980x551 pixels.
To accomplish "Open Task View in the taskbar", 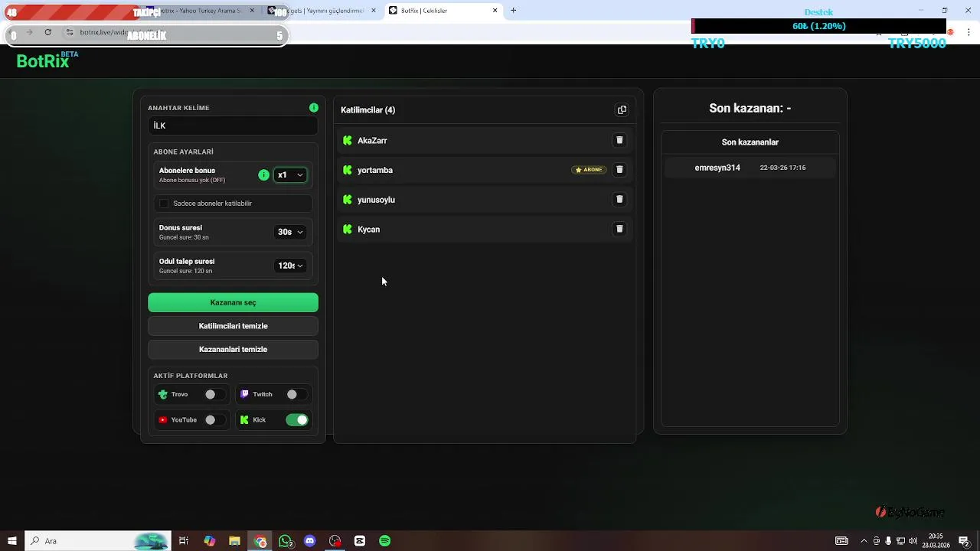I will (184, 541).
